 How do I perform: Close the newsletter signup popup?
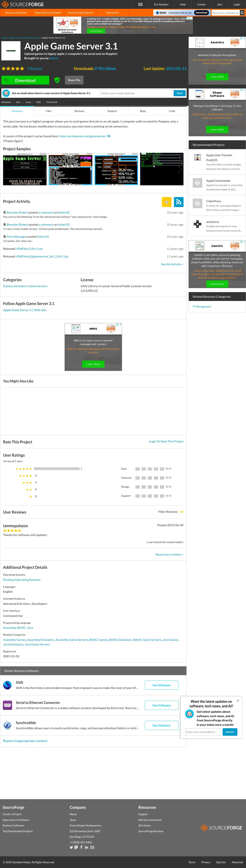click(x=238, y=700)
